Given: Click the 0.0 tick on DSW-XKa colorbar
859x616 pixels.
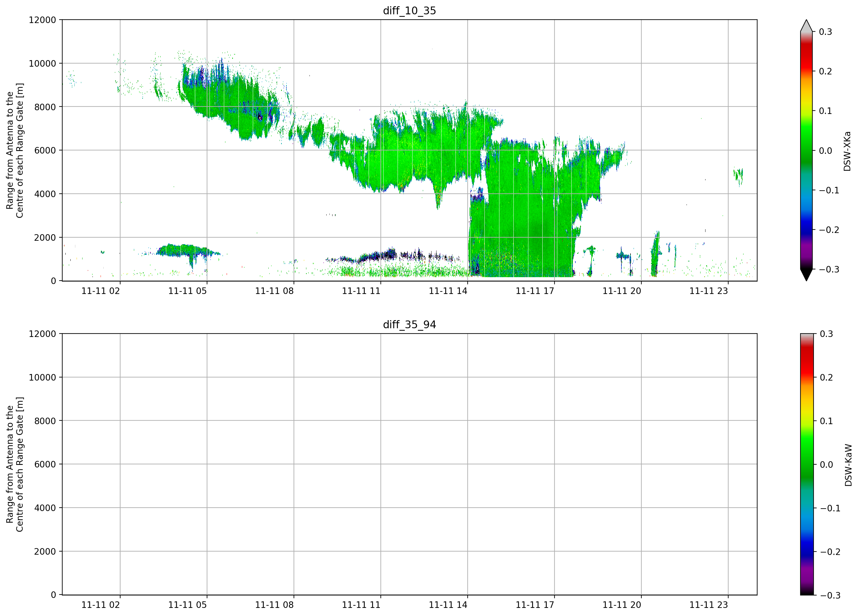Looking at the screenshot, I should coord(826,151).
